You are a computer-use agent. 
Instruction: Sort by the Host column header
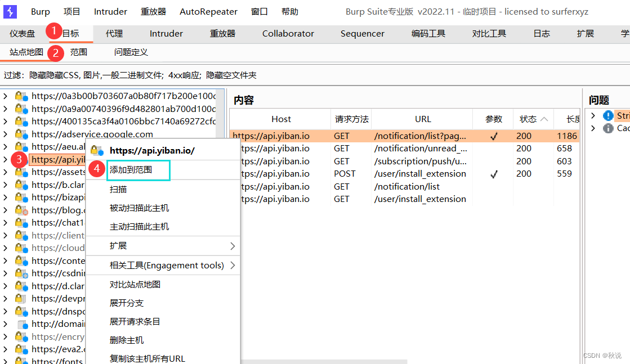tap(281, 119)
